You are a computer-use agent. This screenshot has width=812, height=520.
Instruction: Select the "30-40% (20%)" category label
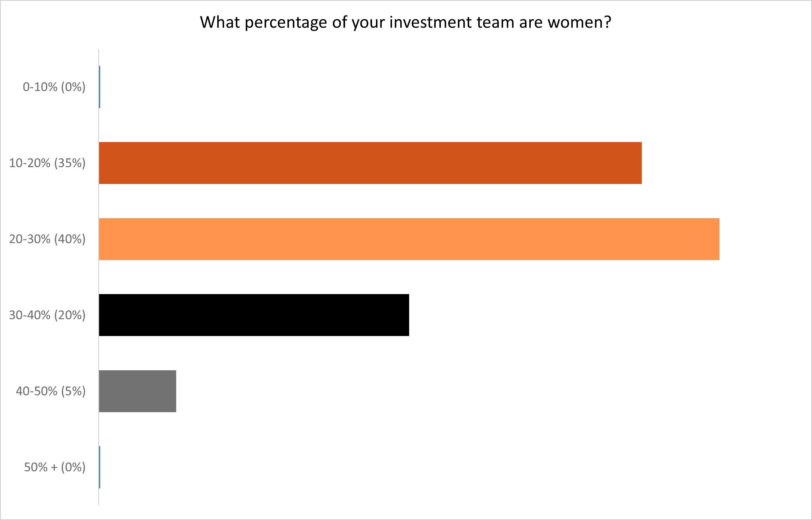coord(47,315)
